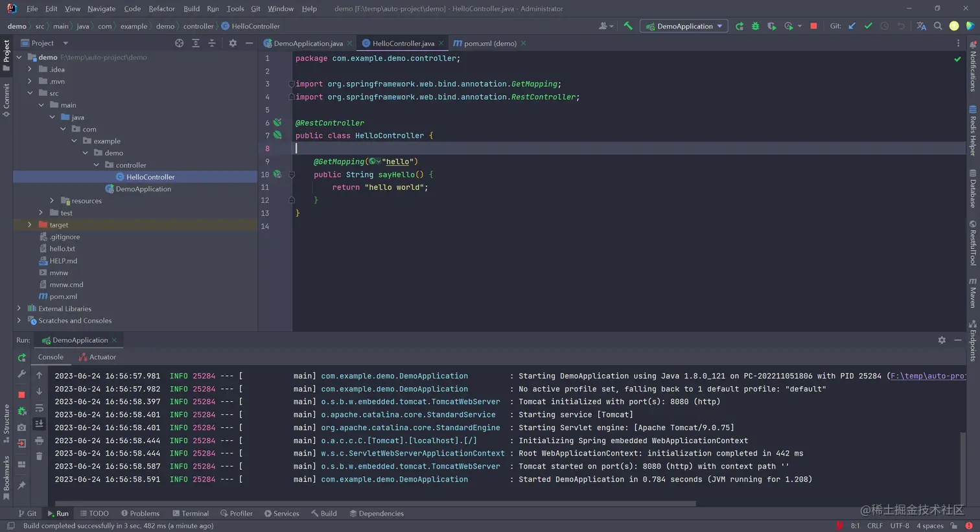The image size is (980, 532).
Task: Toggle scroll-to-end in the console
Action: pos(40,423)
